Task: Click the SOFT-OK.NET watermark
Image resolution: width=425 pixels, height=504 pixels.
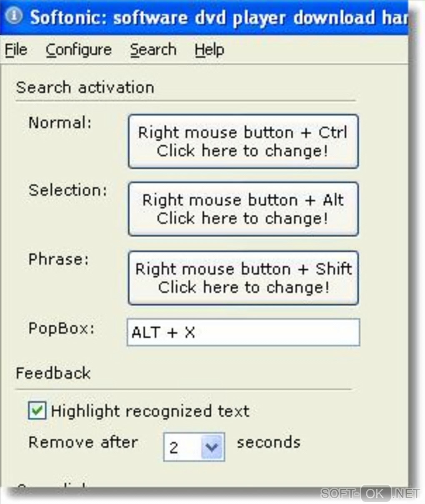Action: pos(370,494)
